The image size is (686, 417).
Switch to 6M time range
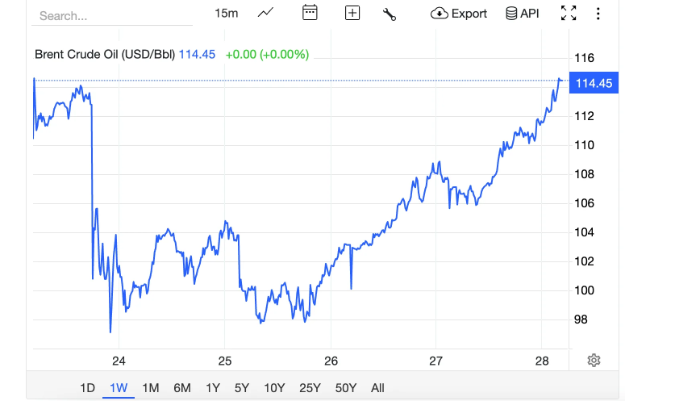182,387
